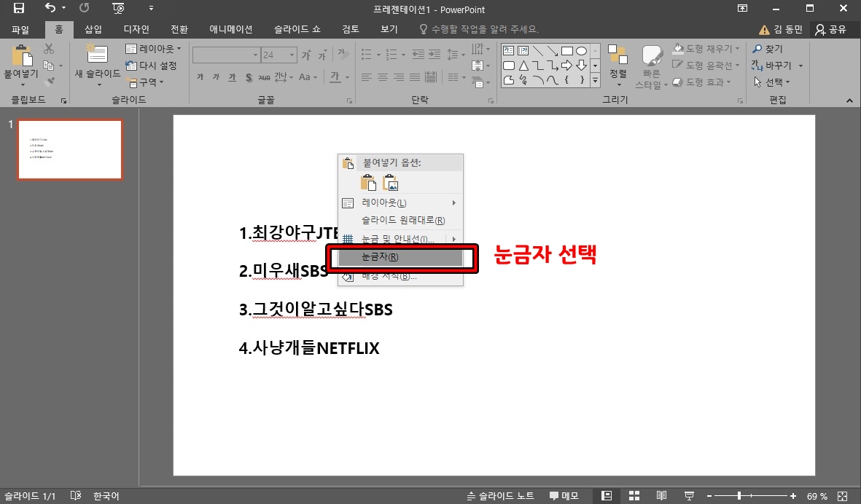Image resolution: width=861 pixels, height=504 pixels.
Task: Click the zoom out minus button
Action: 709,496
